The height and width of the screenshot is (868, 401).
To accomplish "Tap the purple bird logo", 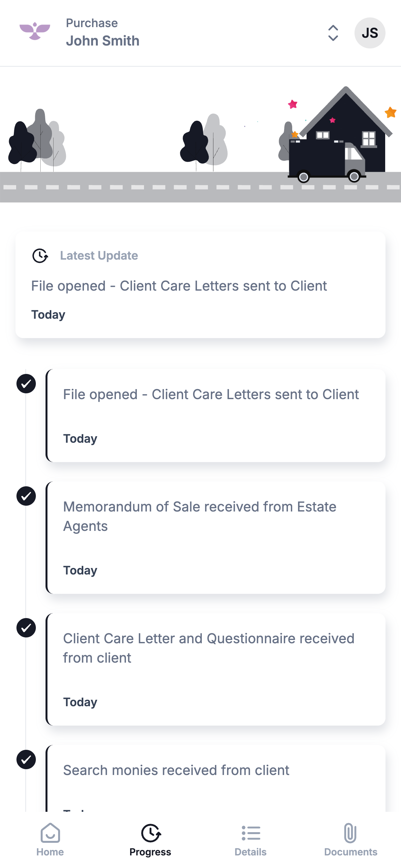I will [x=35, y=32].
